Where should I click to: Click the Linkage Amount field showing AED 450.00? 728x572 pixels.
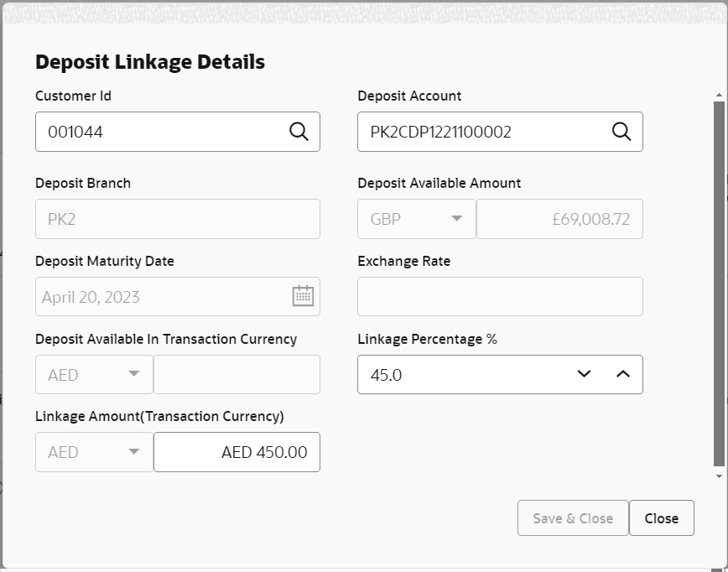coord(237,452)
